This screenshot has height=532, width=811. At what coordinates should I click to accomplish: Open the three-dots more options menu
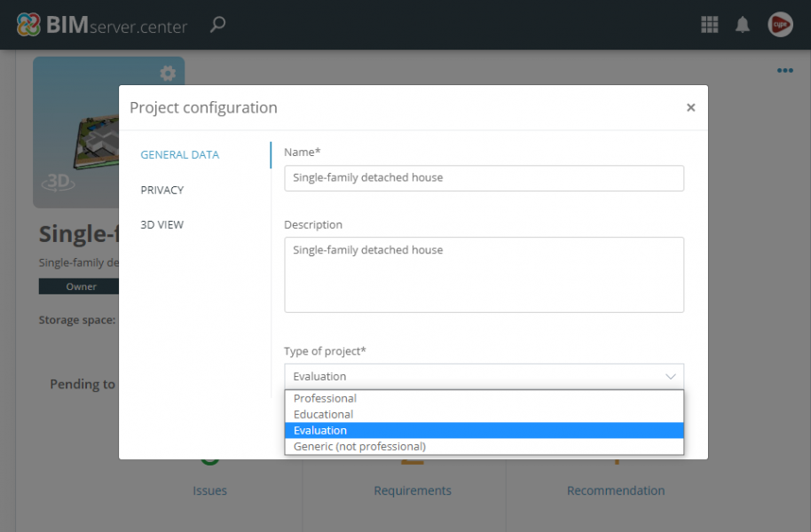[x=785, y=71]
